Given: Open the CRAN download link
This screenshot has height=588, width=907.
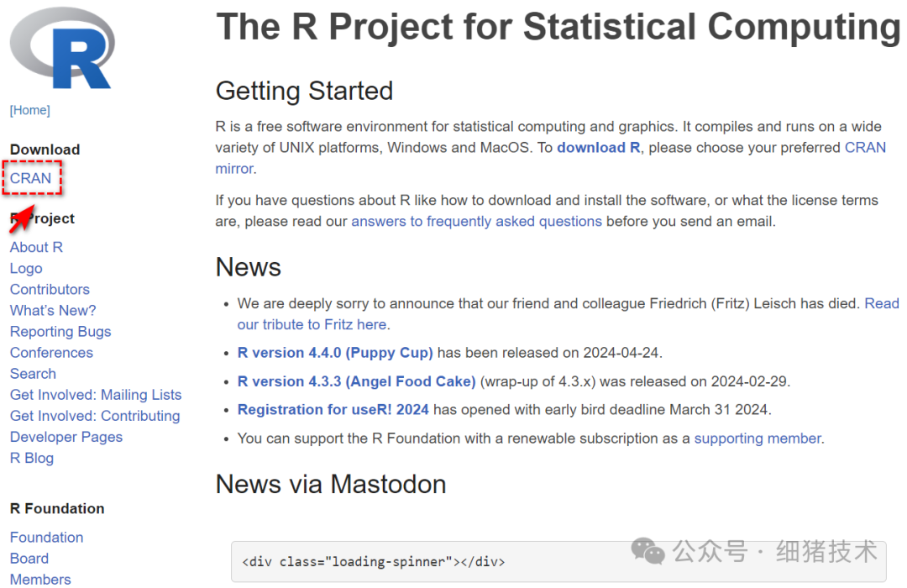Looking at the screenshot, I should pos(31,178).
